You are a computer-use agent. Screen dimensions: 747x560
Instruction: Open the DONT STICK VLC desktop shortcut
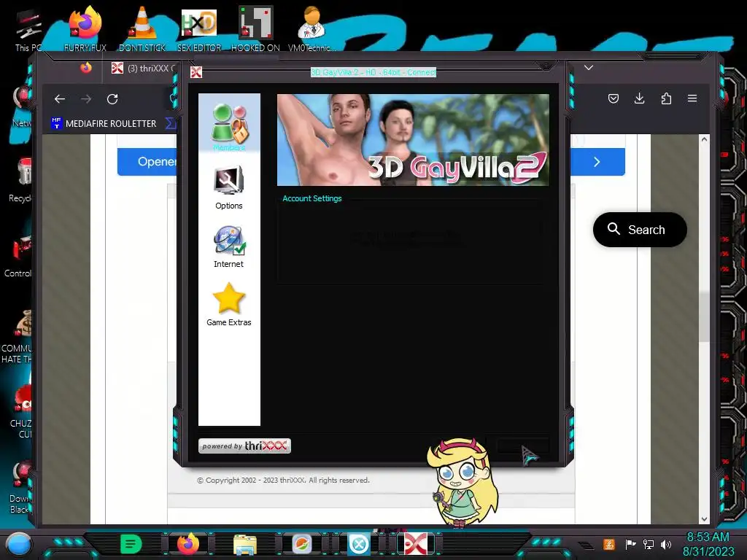point(142,28)
